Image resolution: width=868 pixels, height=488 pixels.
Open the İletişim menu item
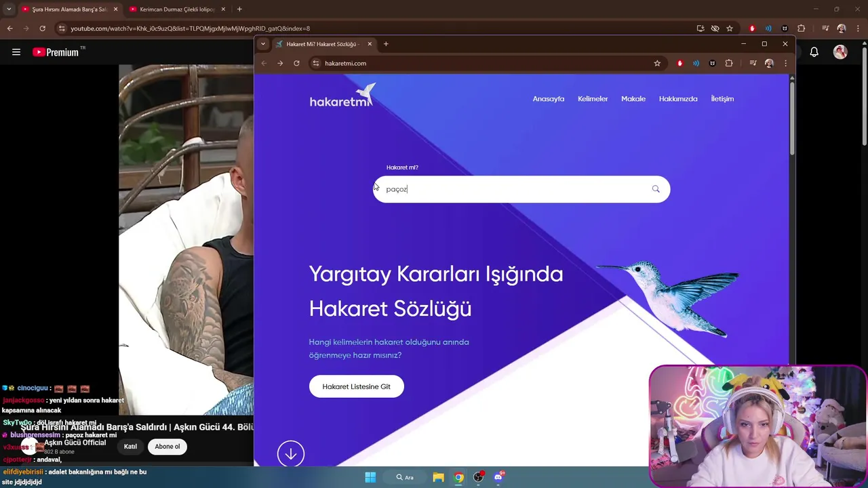(722, 99)
